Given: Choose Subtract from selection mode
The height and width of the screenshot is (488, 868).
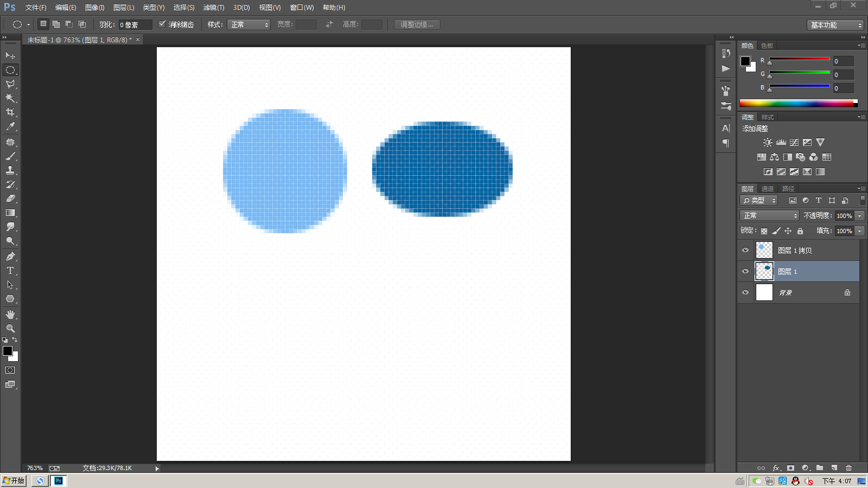Looking at the screenshot, I should click(69, 24).
